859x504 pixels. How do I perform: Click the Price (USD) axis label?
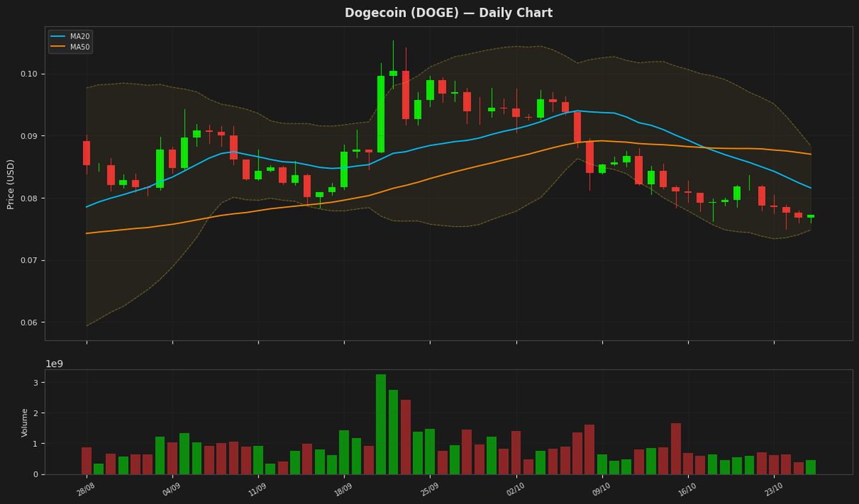tap(11, 183)
